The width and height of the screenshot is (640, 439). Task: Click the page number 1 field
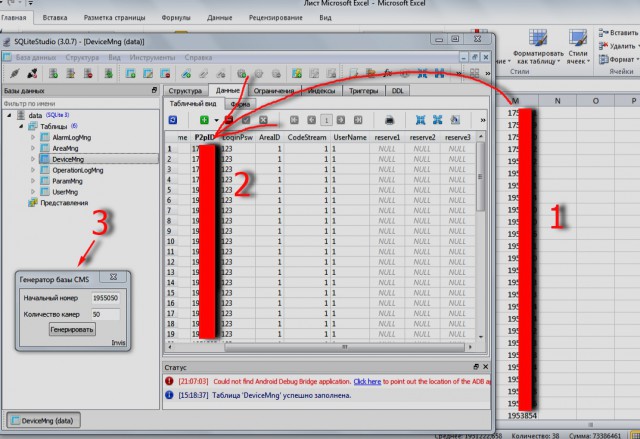(x=326, y=120)
